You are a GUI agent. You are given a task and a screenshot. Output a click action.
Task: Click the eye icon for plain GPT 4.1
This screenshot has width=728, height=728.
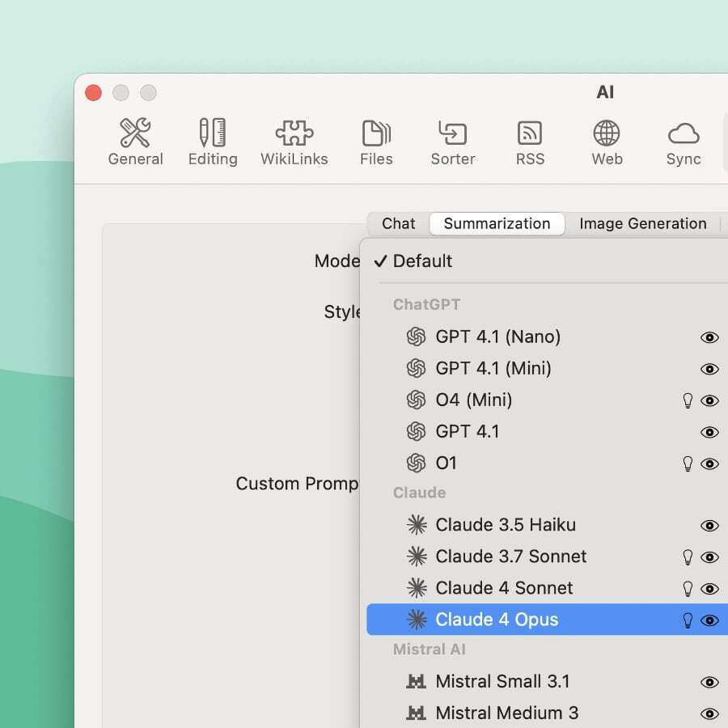point(709,432)
